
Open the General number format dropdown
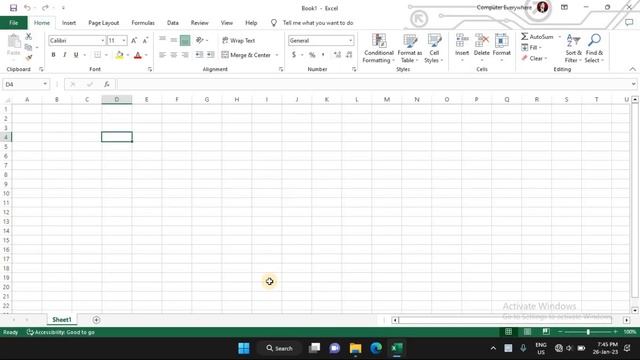(x=350, y=40)
